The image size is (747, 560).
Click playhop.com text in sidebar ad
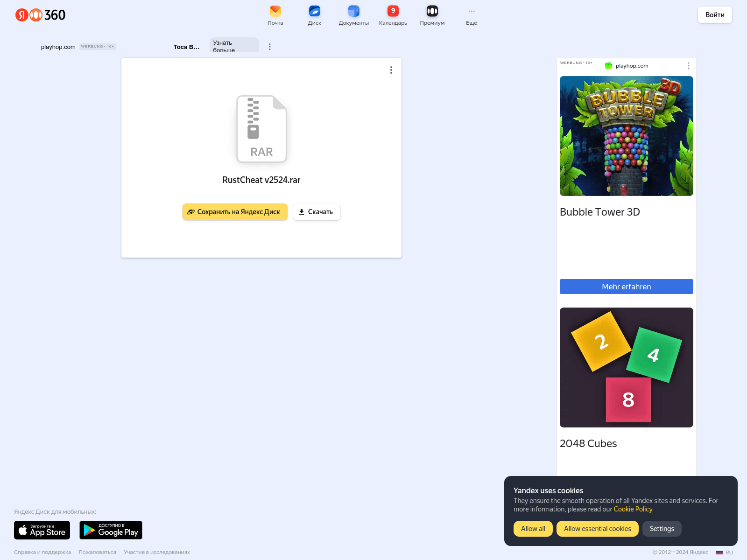(x=632, y=66)
